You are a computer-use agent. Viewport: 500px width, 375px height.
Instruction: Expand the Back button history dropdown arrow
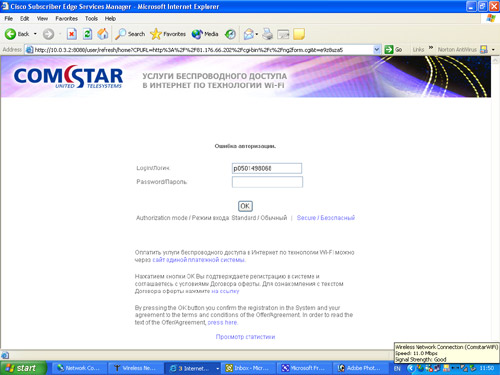[35, 34]
